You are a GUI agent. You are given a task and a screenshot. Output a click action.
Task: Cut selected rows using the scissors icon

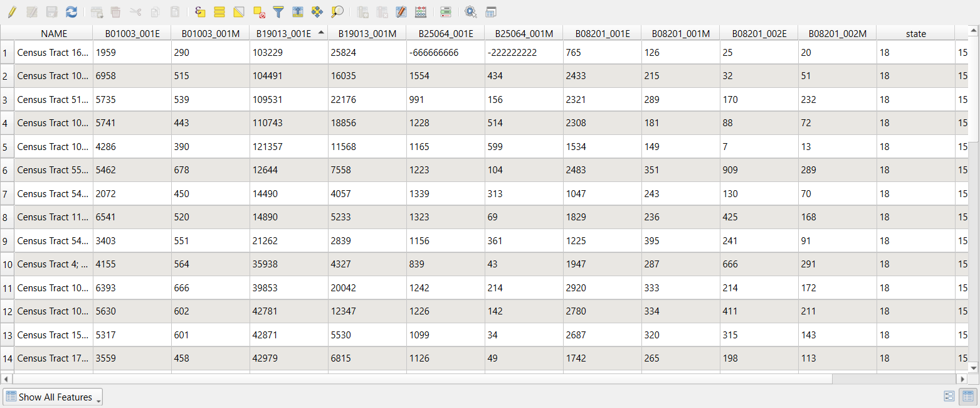(x=136, y=12)
